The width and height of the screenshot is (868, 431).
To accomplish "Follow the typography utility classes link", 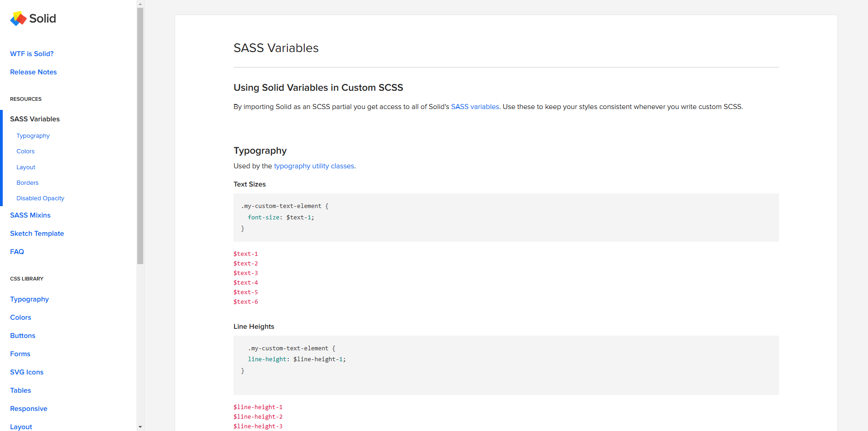I will pyautogui.click(x=314, y=166).
